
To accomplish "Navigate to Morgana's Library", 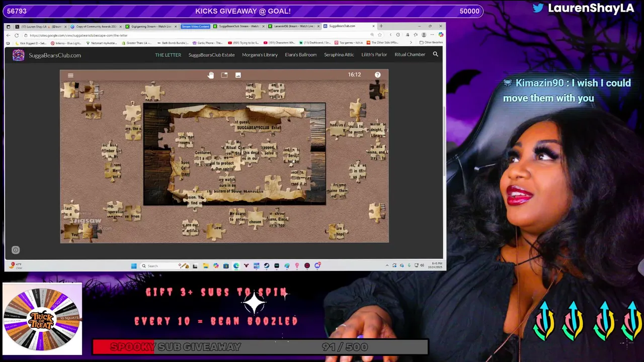I will (x=260, y=55).
